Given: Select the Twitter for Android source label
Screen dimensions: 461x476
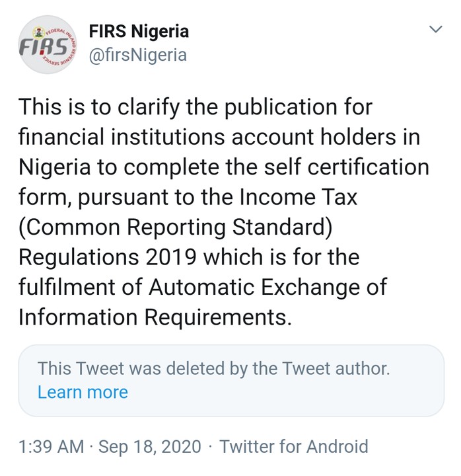Looking at the screenshot, I should tap(294, 446).
